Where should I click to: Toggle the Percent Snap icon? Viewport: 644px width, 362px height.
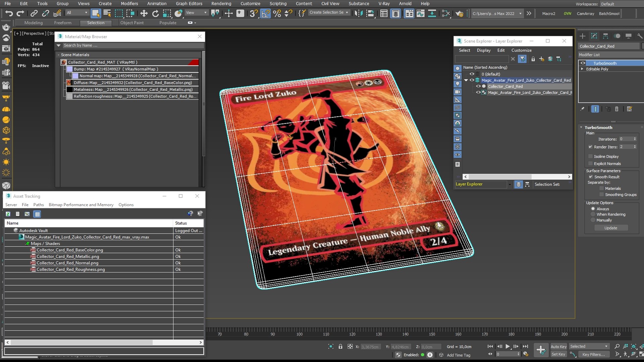coord(277,13)
